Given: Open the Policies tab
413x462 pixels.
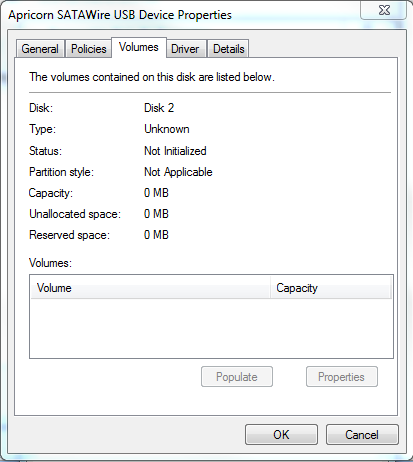Looking at the screenshot, I should tap(89, 49).
